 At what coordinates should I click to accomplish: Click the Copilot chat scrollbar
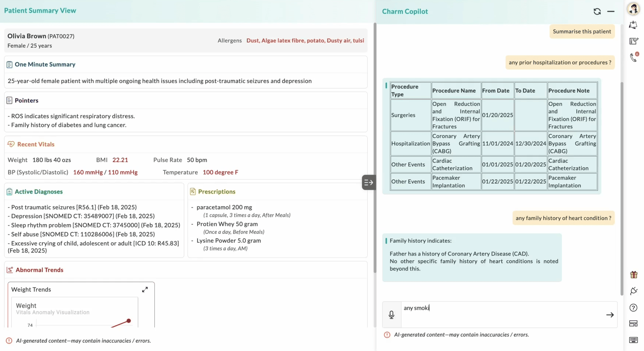point(622,188)
